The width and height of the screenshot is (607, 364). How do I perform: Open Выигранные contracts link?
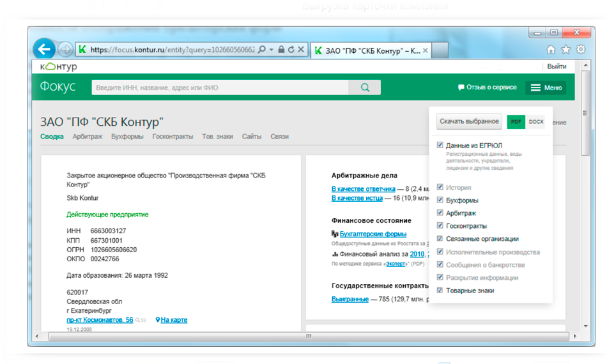350,299
